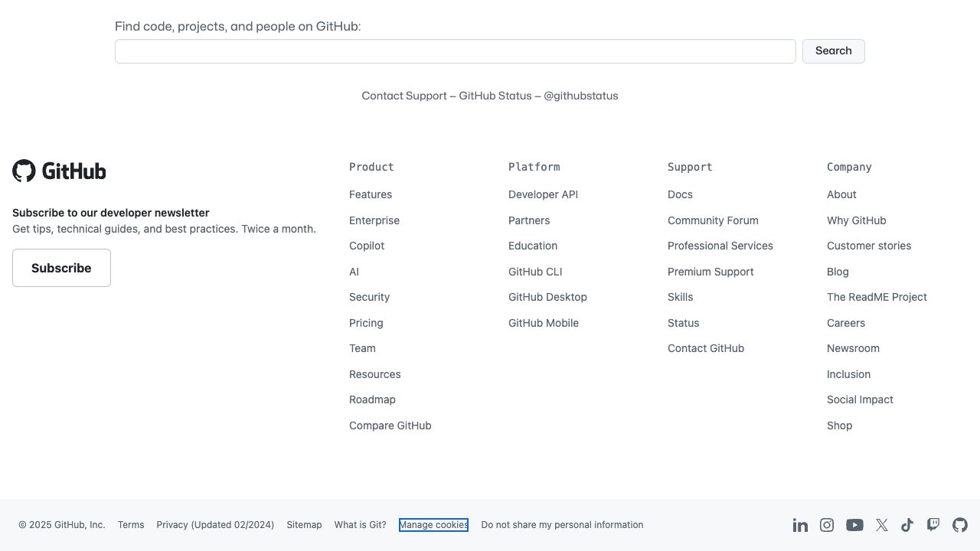Click the GitHub logo above newsletter
Image resolution: width=980 pixels, height=551 pixels.
59,171
